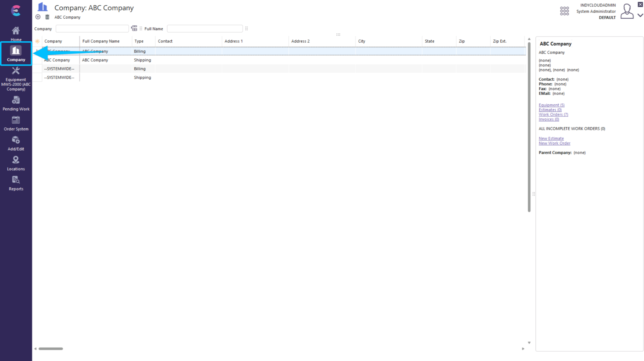Click the Full Name search field
Viewport: 644px width, 361px height.
[205, 29]
